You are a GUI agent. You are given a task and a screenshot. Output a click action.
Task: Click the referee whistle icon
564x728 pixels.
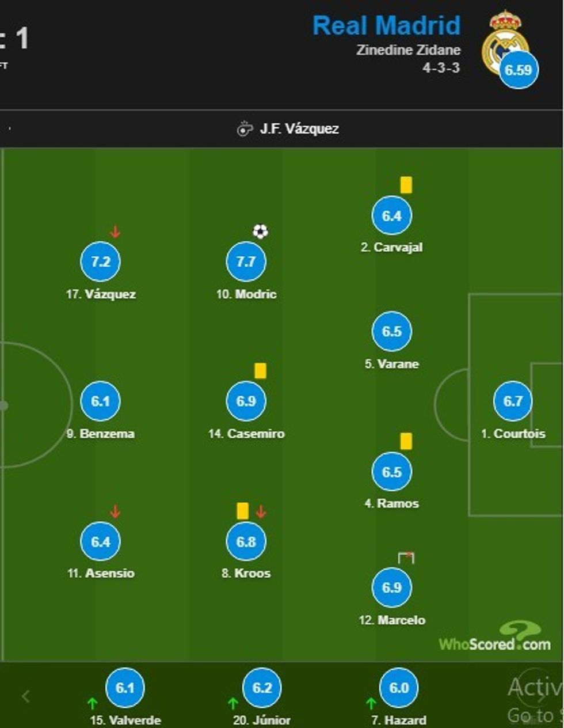coord(245,128)
